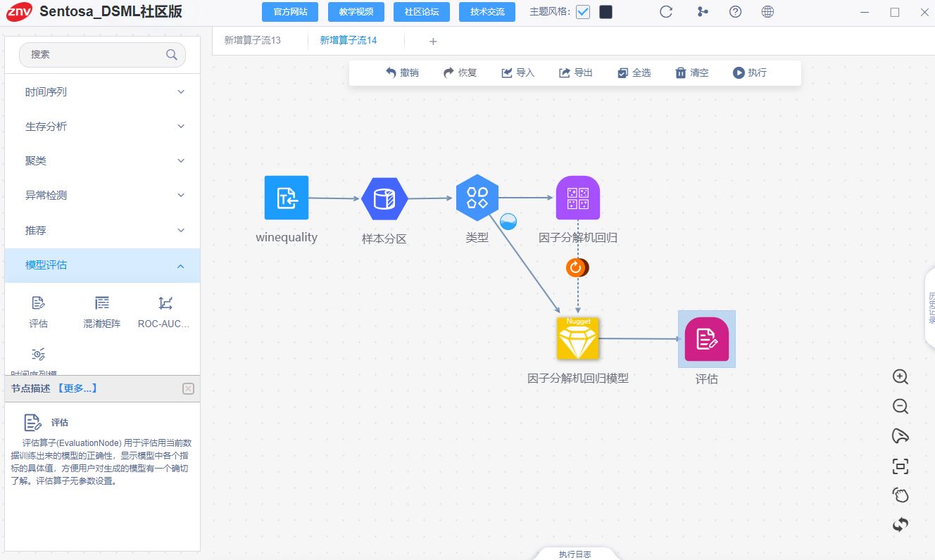
Task: Collapse the 模型评估 category
Action: pos(102,265)
